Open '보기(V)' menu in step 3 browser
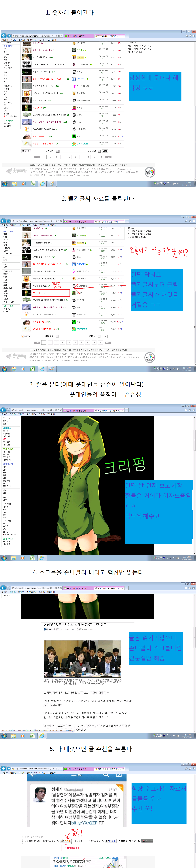 22,414
